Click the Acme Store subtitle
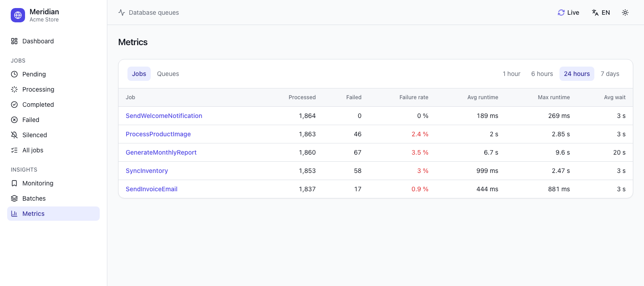Viewport: 644px width, 286px height. click(44, 20)
